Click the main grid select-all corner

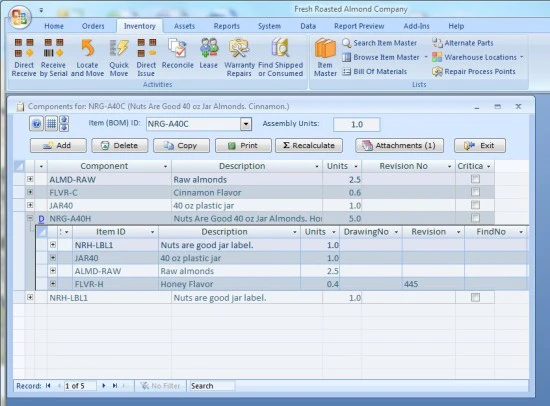(x=19, y=166)
